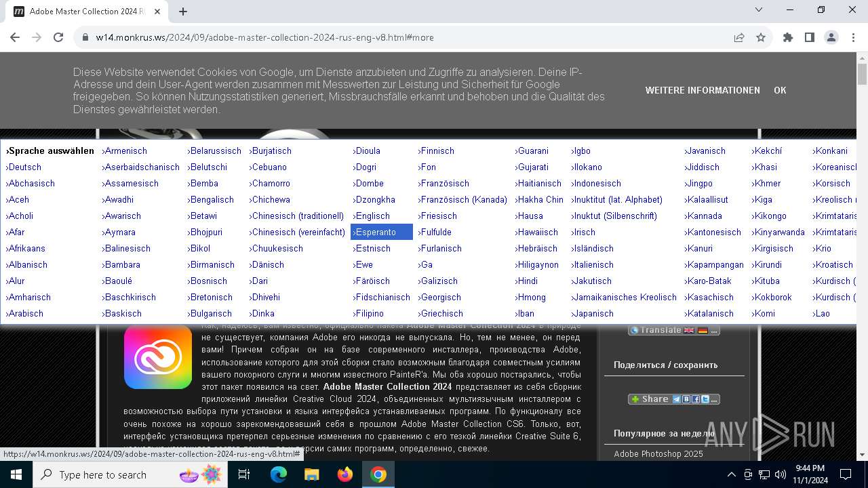Viewport: 868px width, 488px height.
Task: Pick Chinesisch (traditionell) option
Action: click(297, 216)
